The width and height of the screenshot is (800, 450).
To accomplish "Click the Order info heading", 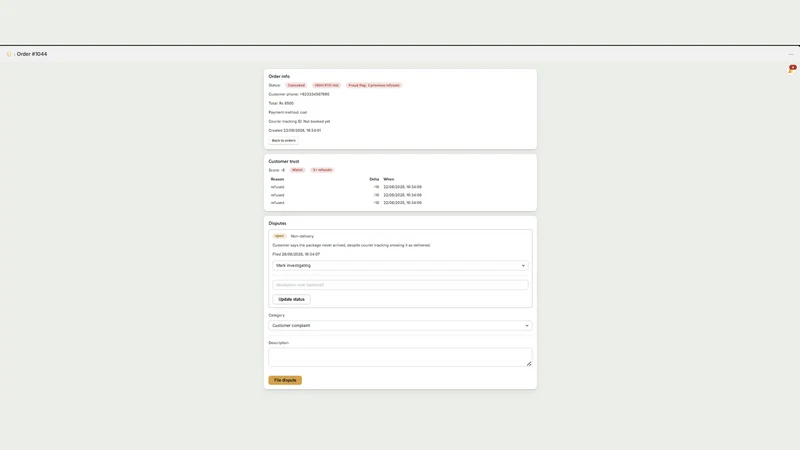I will coord(279,76).
